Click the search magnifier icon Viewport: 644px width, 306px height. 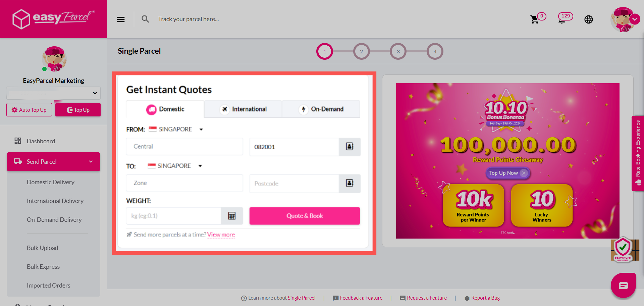click(x=145, y=19)
